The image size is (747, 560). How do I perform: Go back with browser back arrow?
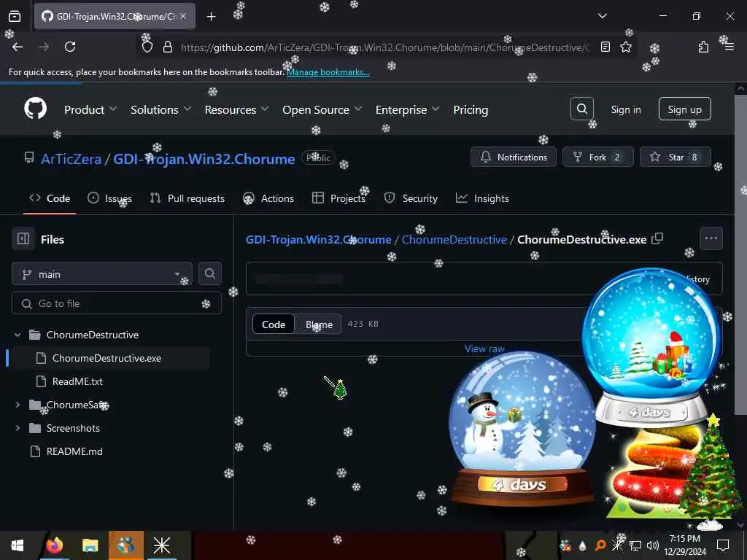point(18,47)
